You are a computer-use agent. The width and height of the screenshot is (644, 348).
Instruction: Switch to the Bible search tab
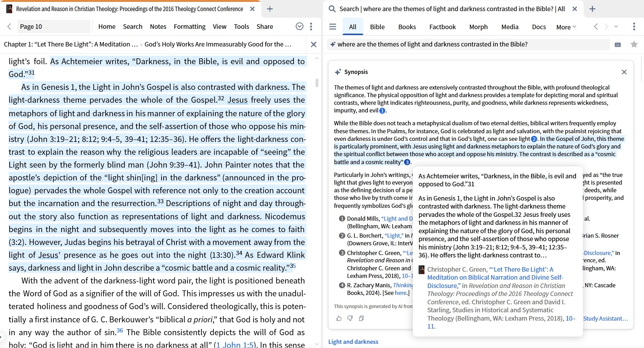click(x=377, y=27)
